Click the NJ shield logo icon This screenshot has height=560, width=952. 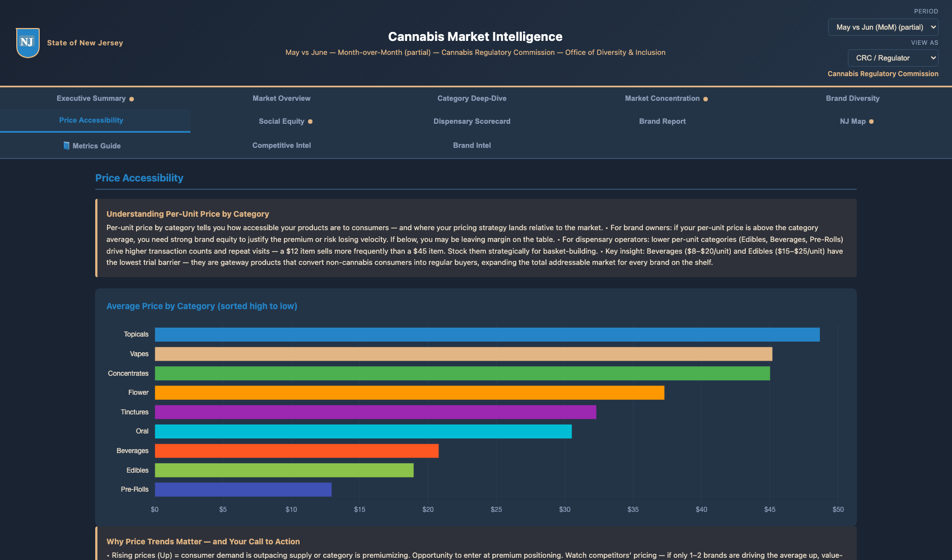click(27, 43)
